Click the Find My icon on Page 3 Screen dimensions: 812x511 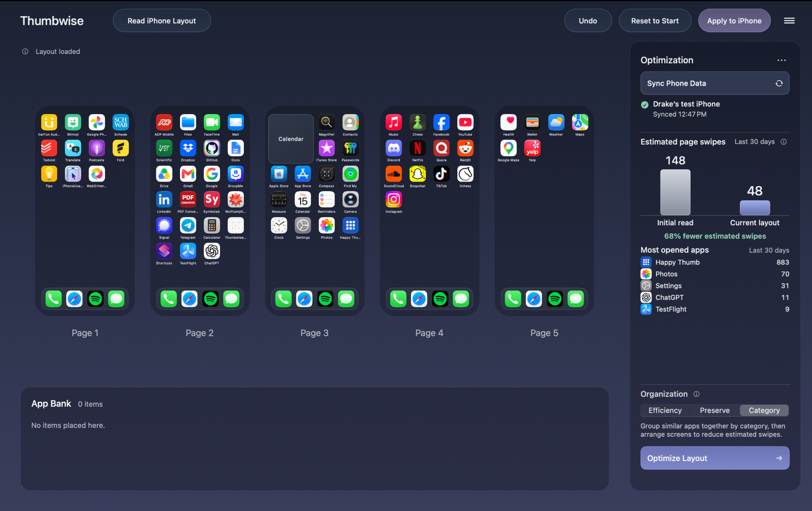click(x=350, y=174)
